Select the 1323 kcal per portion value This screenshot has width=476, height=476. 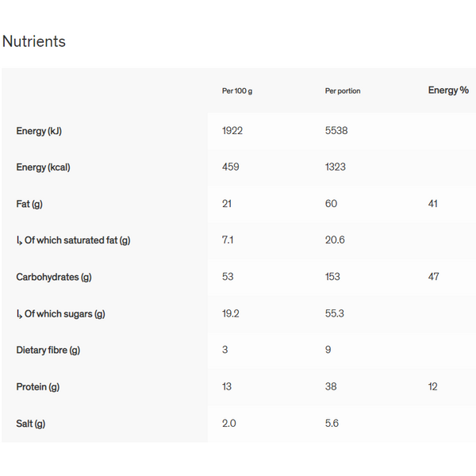(x=336, y=167)
